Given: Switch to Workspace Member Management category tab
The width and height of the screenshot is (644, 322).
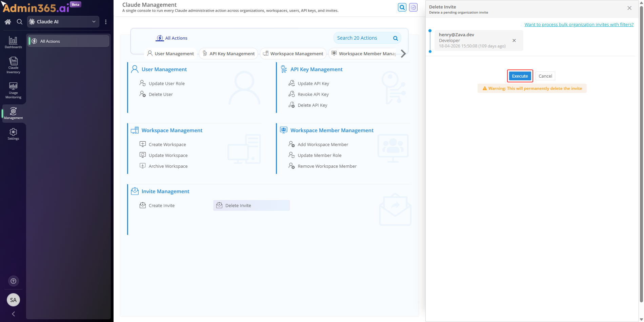Looking at the screenshot, I should pos(363,54).
